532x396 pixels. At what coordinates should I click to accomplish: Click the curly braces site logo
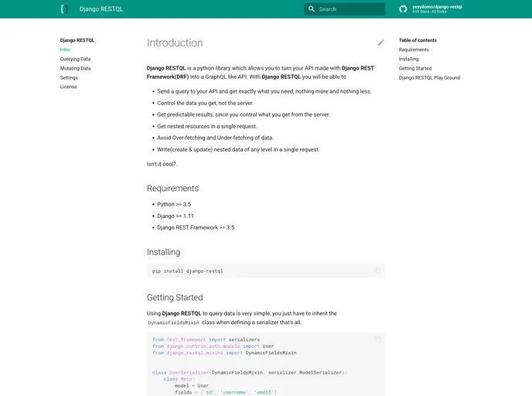(64, 9)
